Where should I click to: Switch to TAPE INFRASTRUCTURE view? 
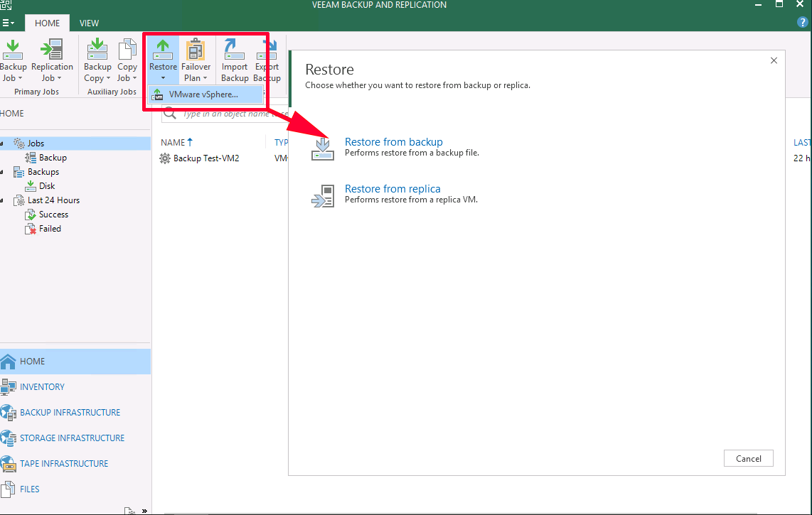(75, 463)
